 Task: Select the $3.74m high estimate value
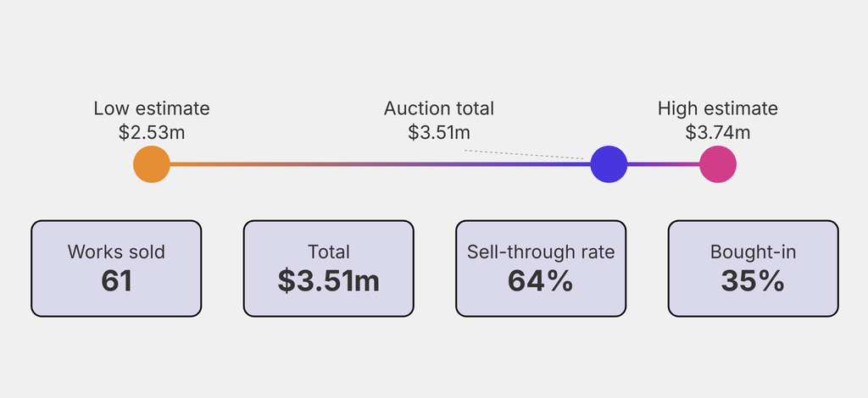pos(717,132)
